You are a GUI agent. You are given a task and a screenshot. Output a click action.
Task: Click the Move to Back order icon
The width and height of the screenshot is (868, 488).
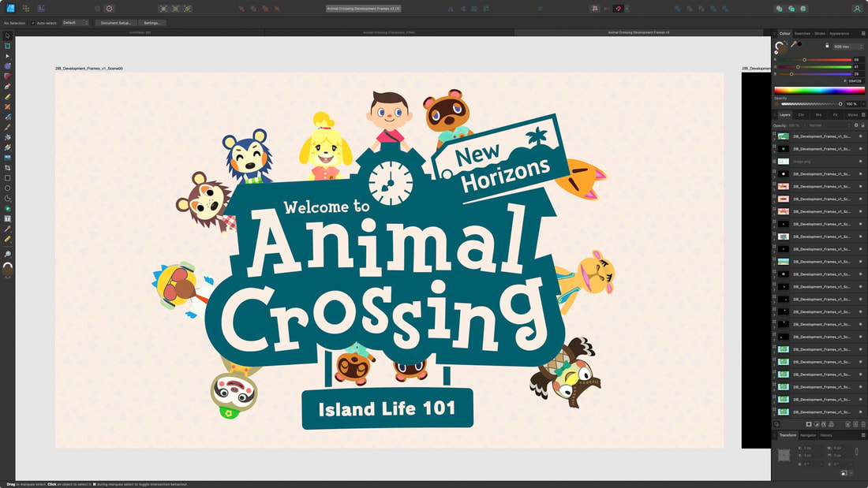pyautogui.click(x=241, y=9)
